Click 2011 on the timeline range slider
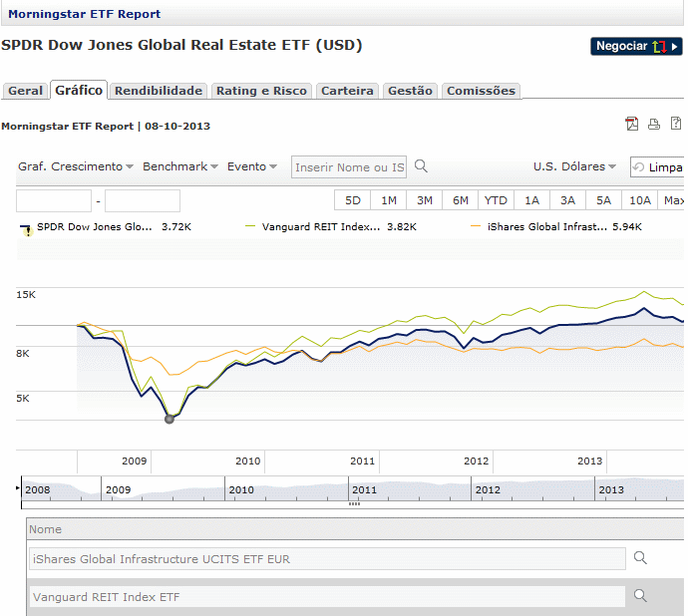 click(365, 489)
